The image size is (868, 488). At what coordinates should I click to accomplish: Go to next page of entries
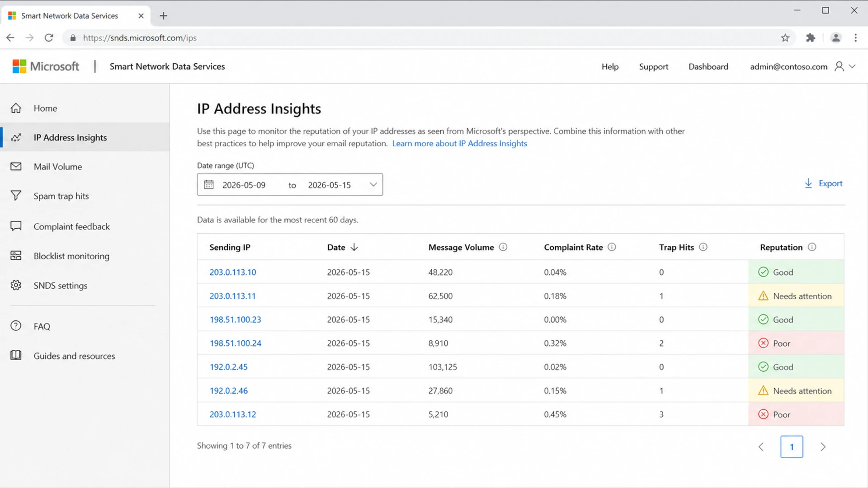point(823,446)
